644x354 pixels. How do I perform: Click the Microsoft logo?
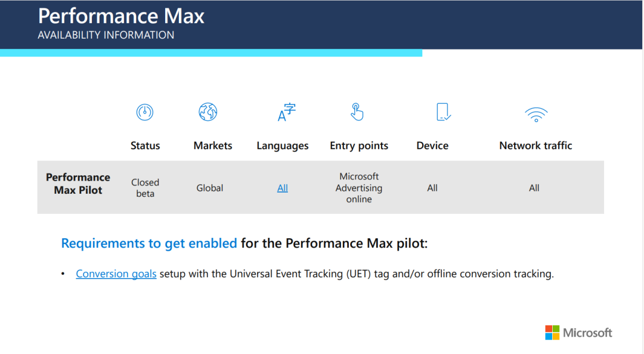tap(578, 333)
